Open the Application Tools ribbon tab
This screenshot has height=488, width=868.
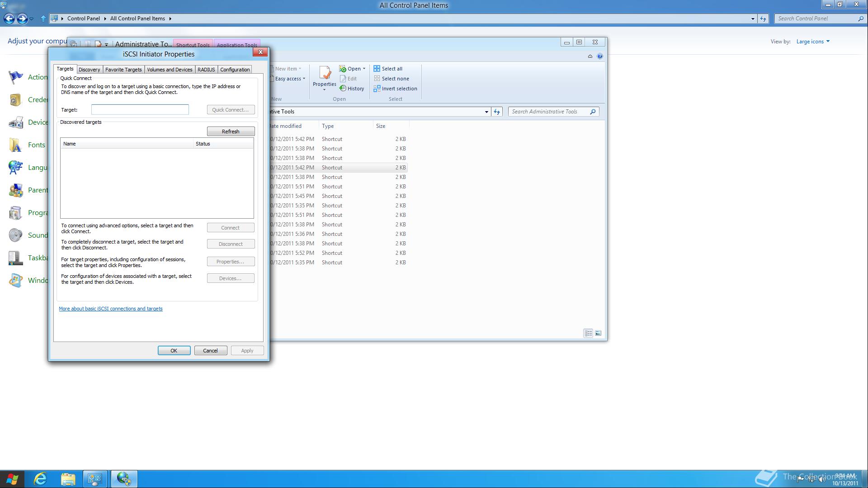click(x=237, y=45)
